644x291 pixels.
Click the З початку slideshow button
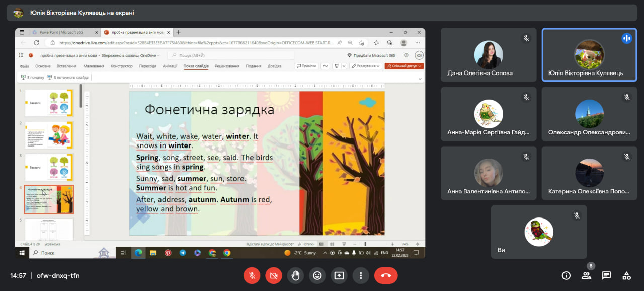[33, 78]
